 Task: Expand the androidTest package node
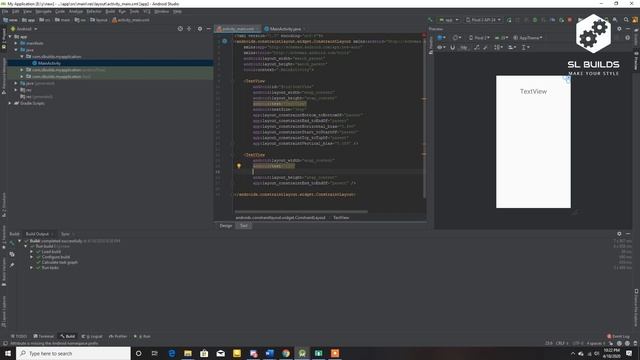[22, 70]
